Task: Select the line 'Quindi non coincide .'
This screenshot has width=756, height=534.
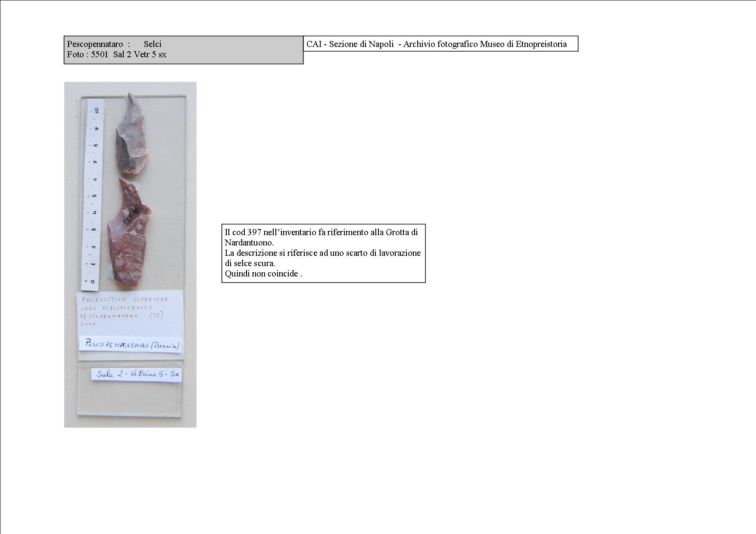Action: pyautogui.click(x=263, y=274)
